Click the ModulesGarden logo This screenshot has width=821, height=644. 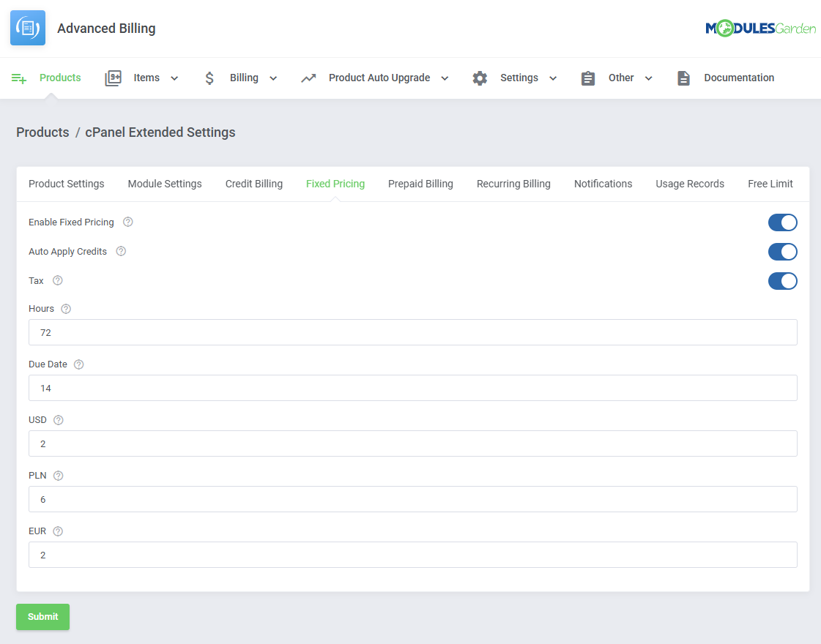click(x=760, y=29)
